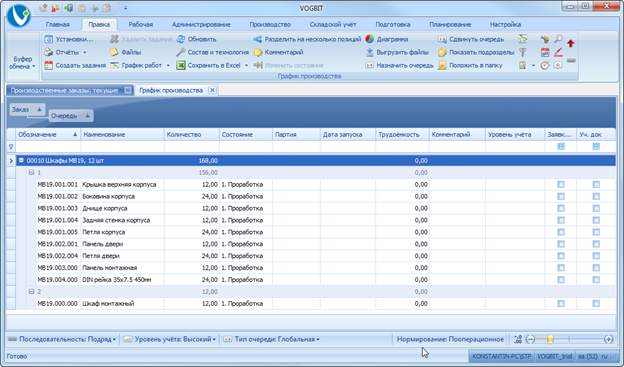
Task: Click the stopwatch icon in ribbon
Action: tap(545, 65)
